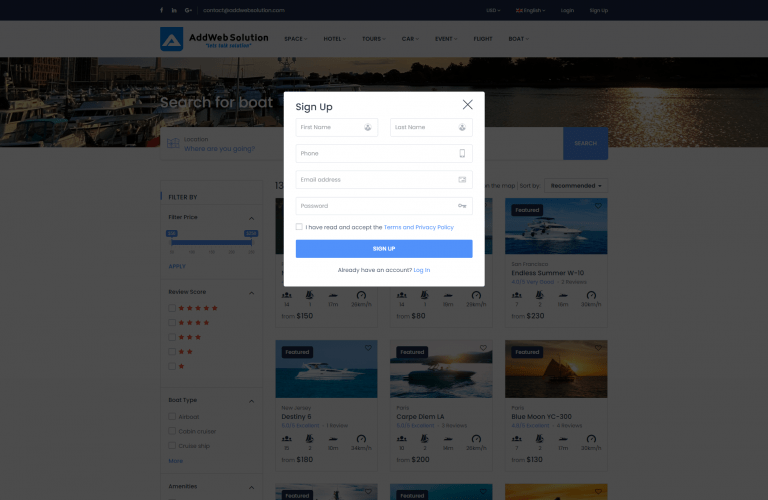Open the LinkedIn social icon
The width and height of the screenshot is (768, 500).
point(174,10)
